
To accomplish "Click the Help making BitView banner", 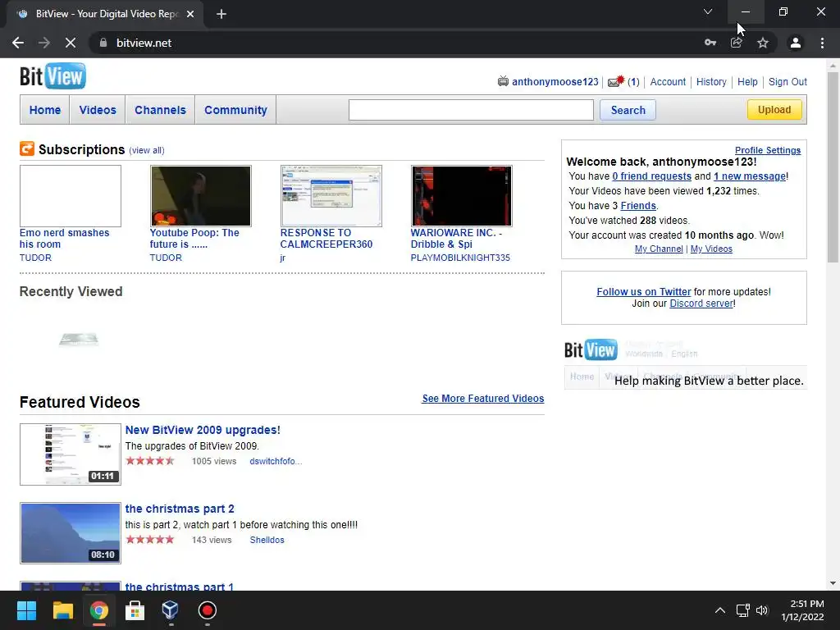I will pos(685,363).
